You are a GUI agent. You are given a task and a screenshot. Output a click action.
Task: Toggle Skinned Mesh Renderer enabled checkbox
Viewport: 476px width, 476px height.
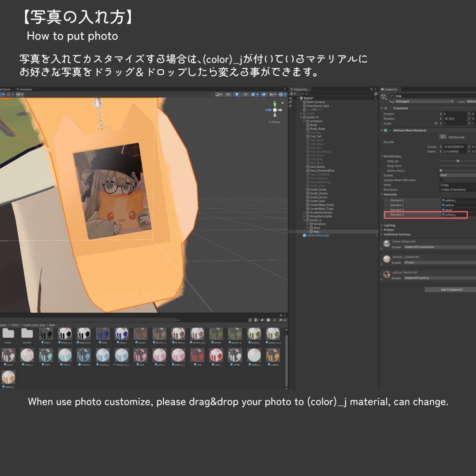[390, 130]
